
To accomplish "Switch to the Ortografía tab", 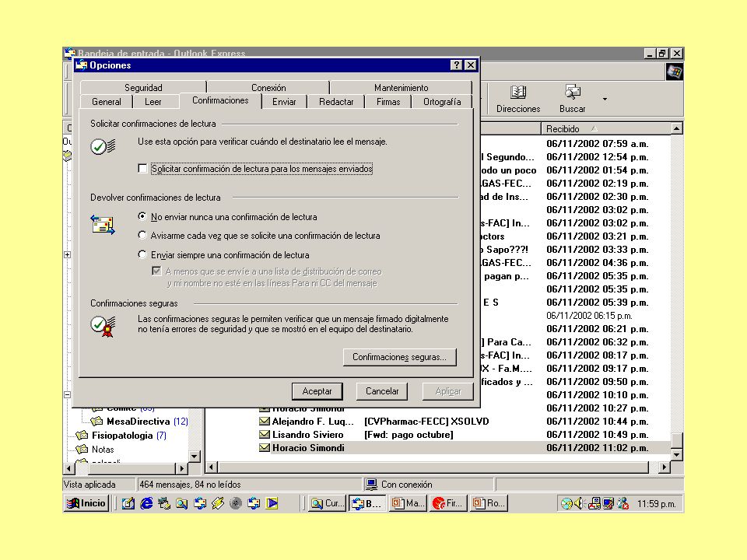I will [x=442, y=101].
